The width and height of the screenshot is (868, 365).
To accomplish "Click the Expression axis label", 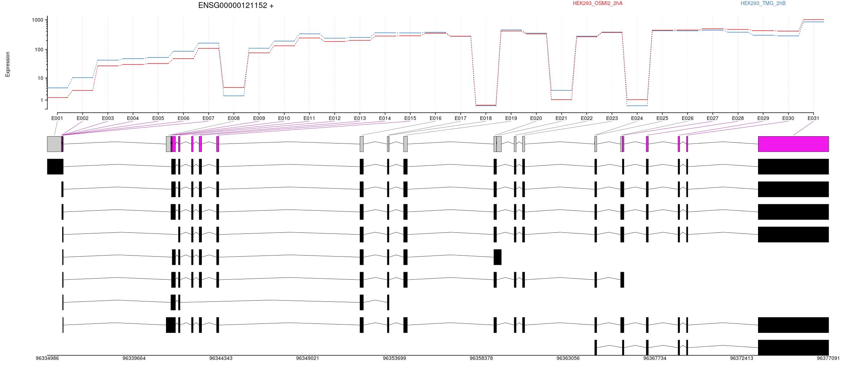I will click(x=8, y=64).
